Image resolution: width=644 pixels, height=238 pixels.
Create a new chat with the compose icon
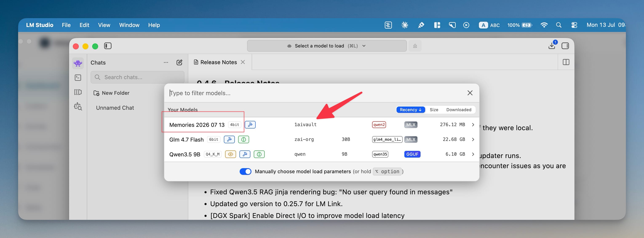coord(179,62)
